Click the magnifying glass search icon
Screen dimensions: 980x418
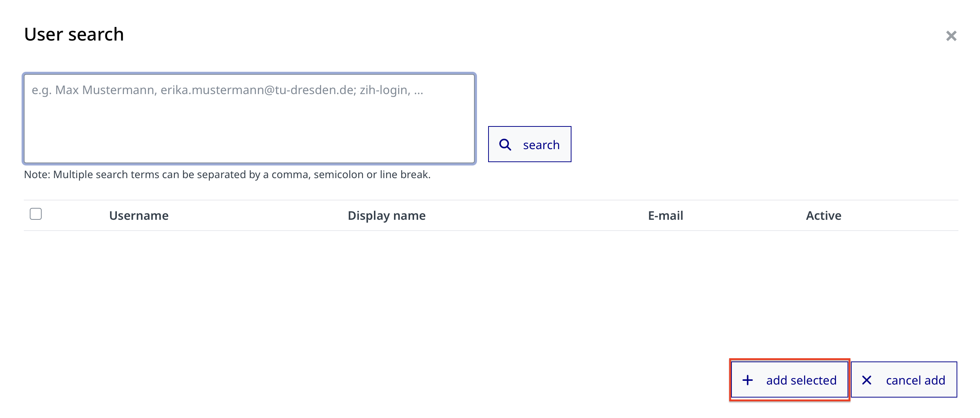pos(505,145)
